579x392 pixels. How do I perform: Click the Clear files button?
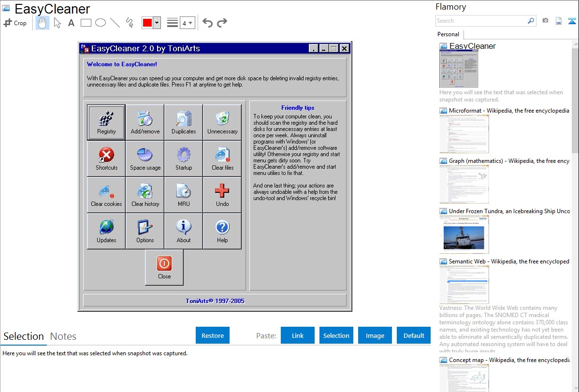pos(222,159)
